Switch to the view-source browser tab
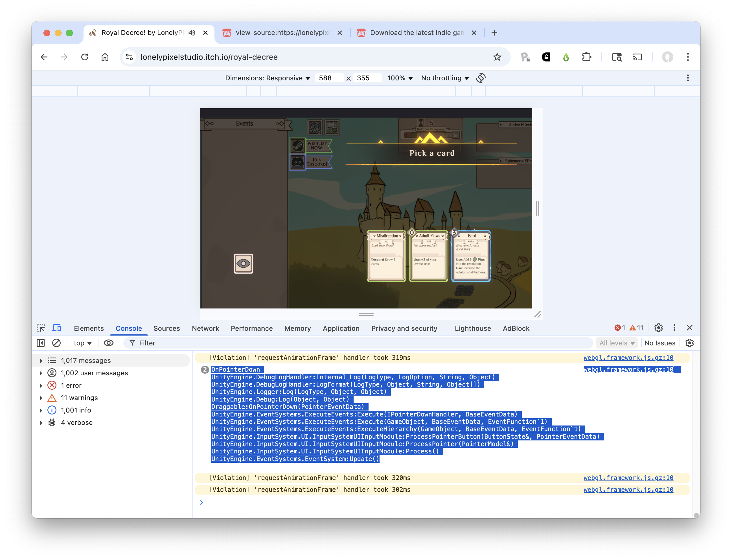 tap(282, 33)
